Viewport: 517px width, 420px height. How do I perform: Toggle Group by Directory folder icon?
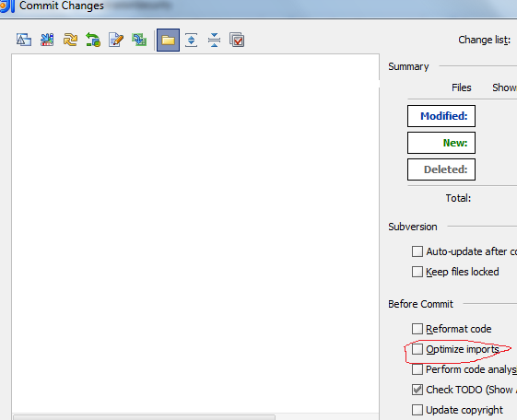(168, 41)
